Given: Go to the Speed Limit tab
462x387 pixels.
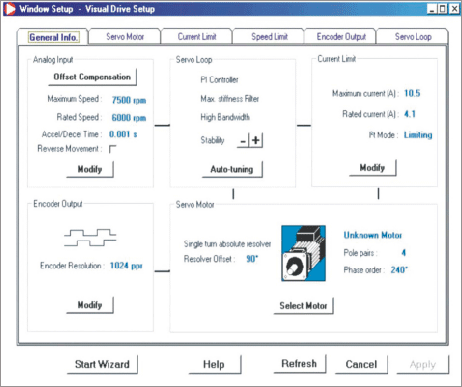Looking at the screenshot, I should [x=269, y=37].
